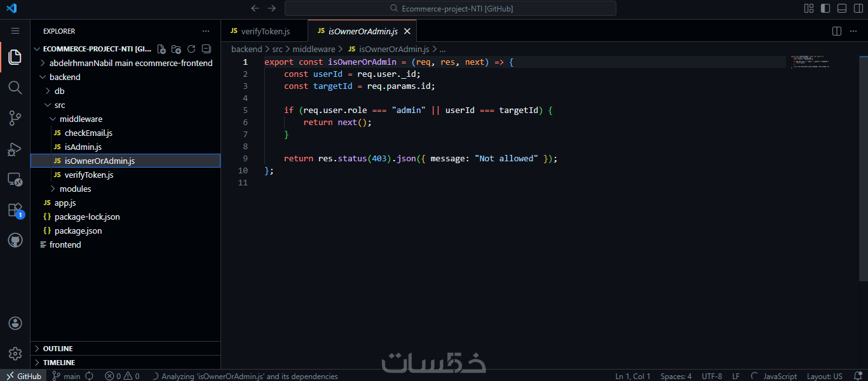This screenshot has height=381, width=868.
Task: Click the GitHub remote indicator in status bar
Action: pyautogui.click(x=24, y=376)
